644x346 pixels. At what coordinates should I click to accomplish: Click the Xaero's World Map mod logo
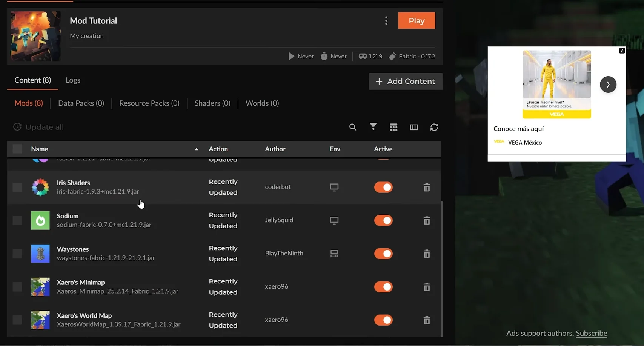[40, 320]
